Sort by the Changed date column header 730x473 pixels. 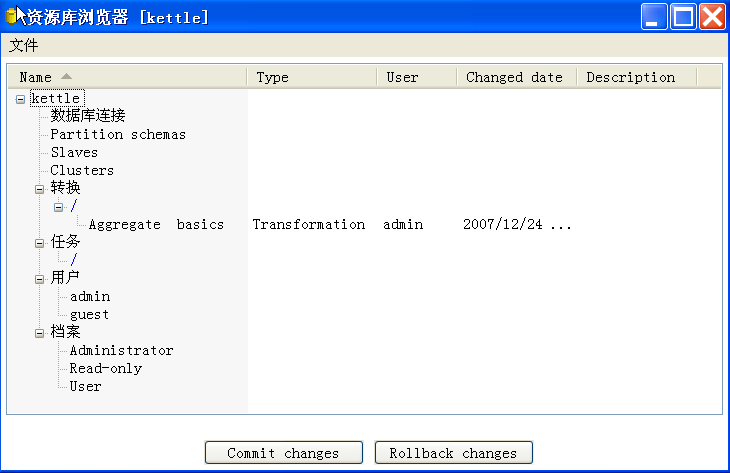[x=514, y=77]
